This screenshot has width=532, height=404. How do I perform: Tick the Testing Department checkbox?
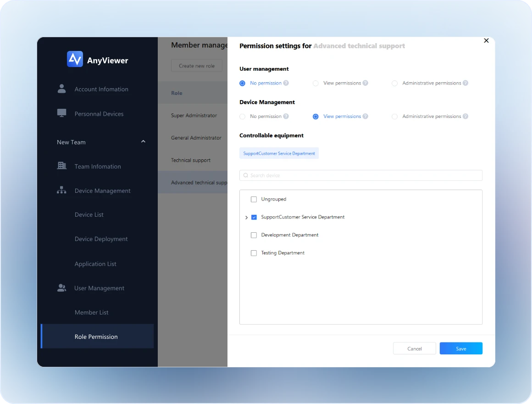pyautogui.click(x=254, y=253)
